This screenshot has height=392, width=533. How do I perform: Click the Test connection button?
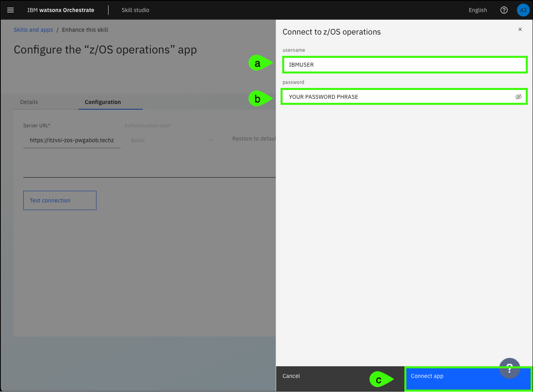coord(60,200)
